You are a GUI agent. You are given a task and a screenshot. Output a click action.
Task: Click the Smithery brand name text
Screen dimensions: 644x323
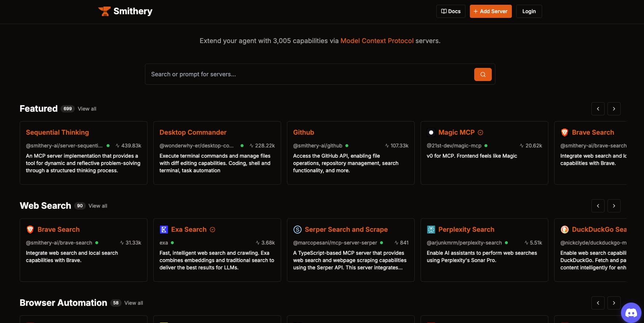[133, 11]
